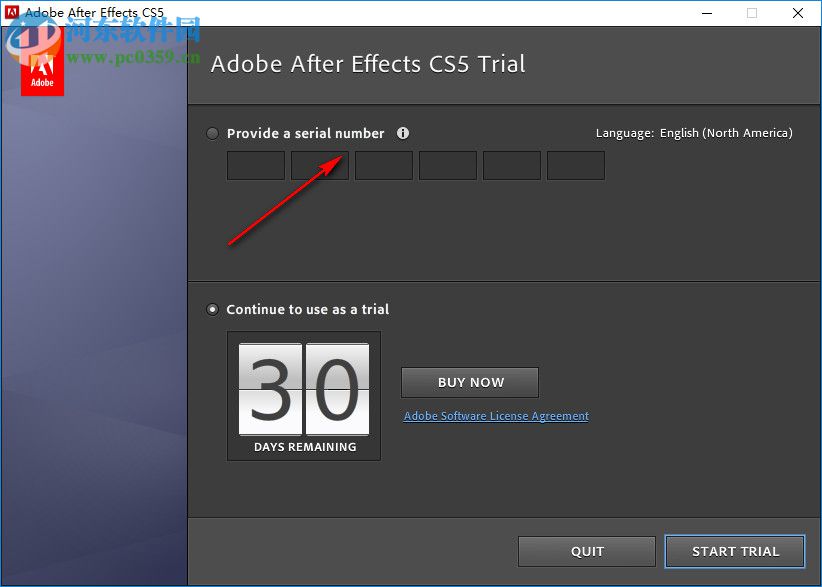This screenshot has height=587, width=822.
Task: Click the BUY NOW button
Action: [x=469, y=382]
